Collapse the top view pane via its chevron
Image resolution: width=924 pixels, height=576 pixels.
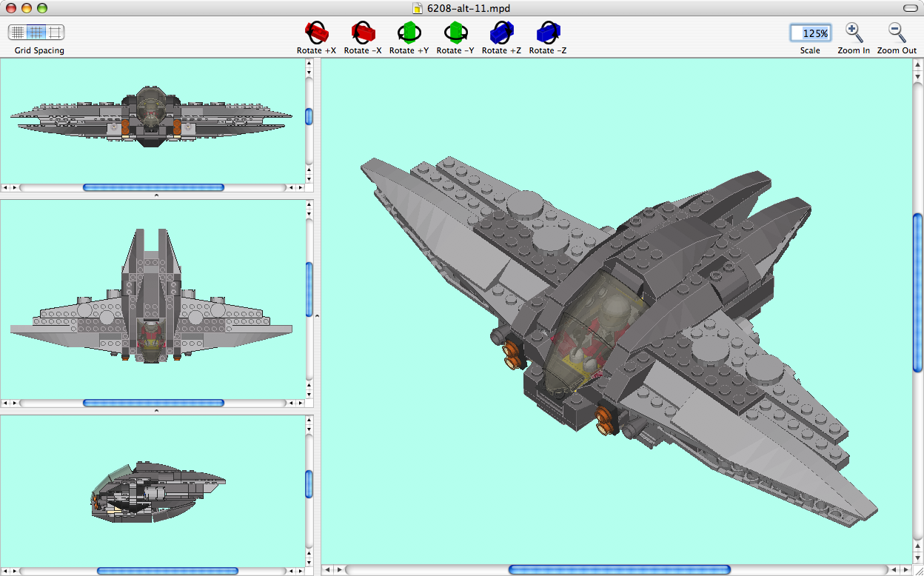coord(155,194)
